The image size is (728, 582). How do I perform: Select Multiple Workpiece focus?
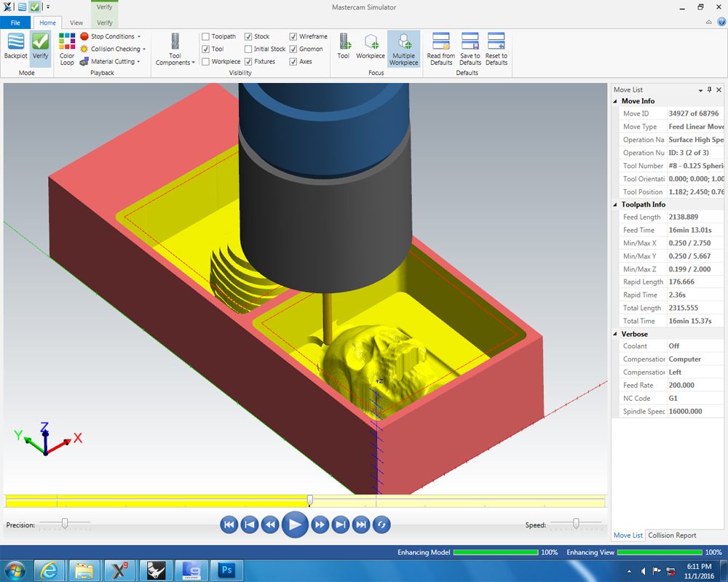[x=404, y=49]
